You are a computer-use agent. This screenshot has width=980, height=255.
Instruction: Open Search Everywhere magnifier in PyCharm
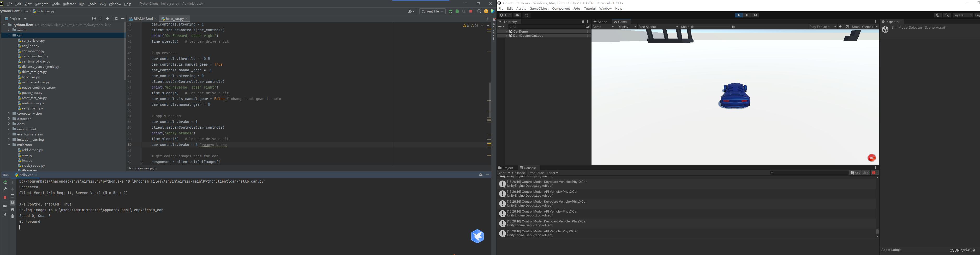[x=479, y=11]
